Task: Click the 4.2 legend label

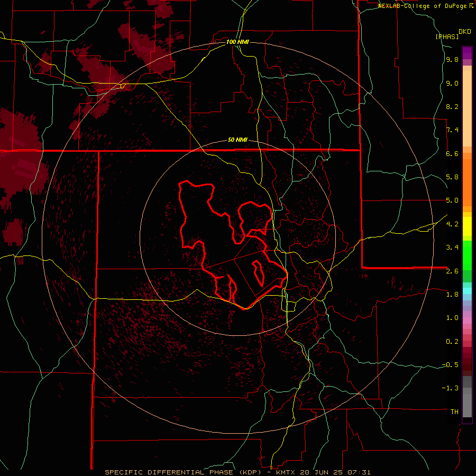Action: pyautogui.click(x=452, y=224)
